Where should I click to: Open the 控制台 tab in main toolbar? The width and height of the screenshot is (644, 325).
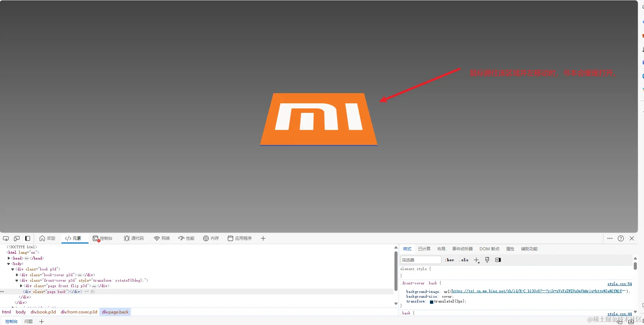pos(103,238)
